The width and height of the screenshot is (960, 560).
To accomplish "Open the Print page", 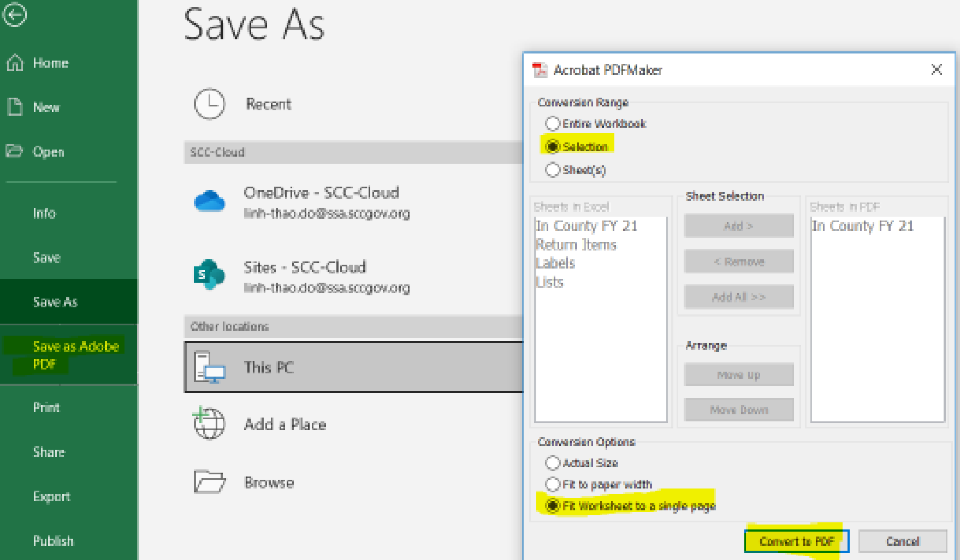I will (69, 407).
